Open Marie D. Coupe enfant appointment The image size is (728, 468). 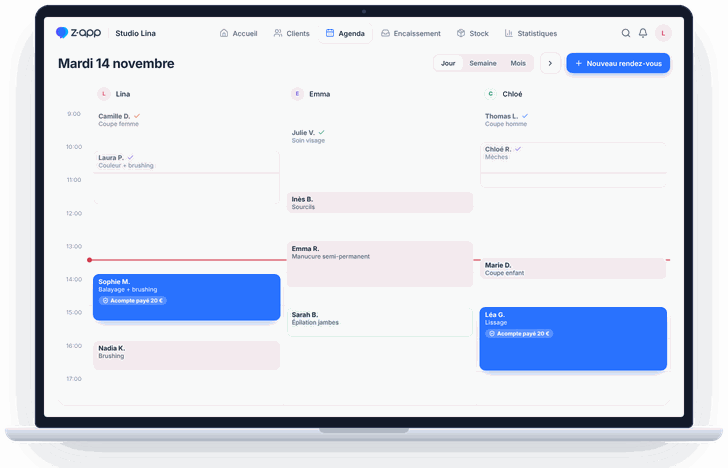pyautogui.click(x=573, y=269)
